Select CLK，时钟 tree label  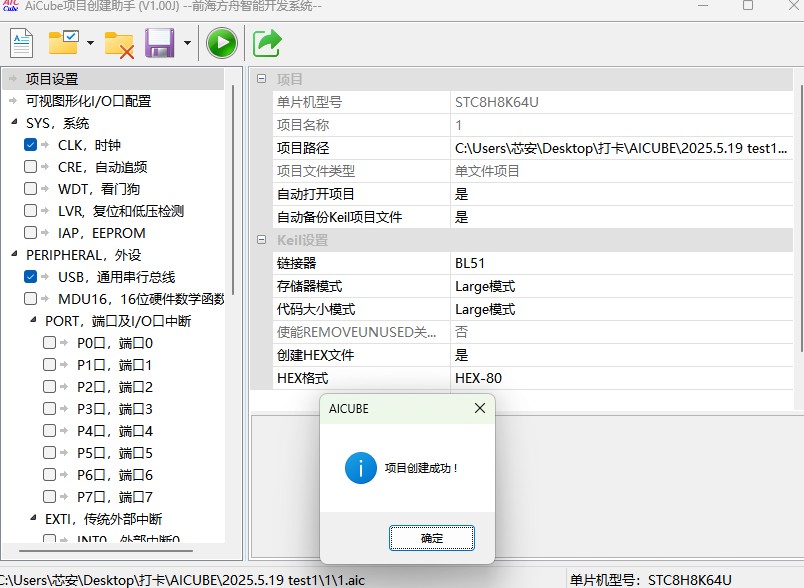click(89, 145)
